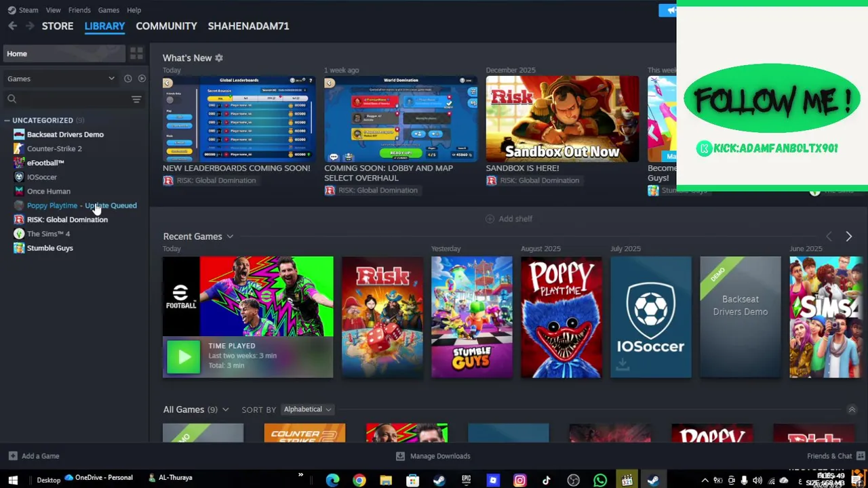The width and height of the screenshot is (868, 488).
Task: Open advanced filter options icon
Action: click(x=136, y=100)
